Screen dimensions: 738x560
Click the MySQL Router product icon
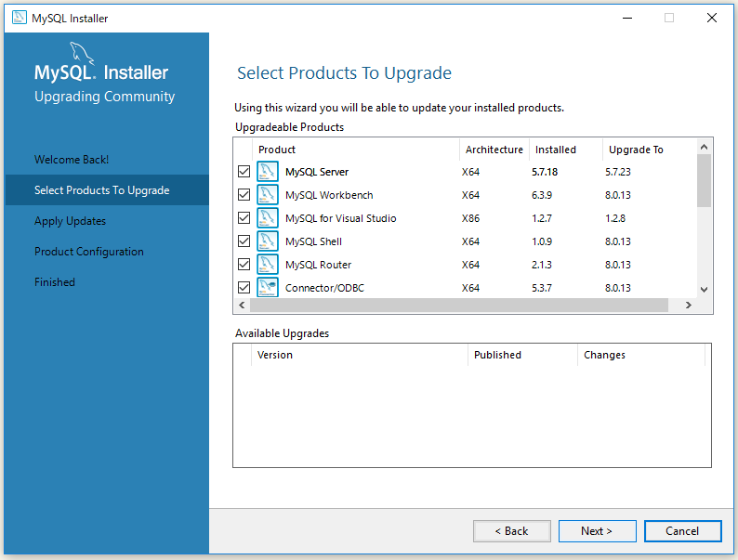(x=268, y=265)
